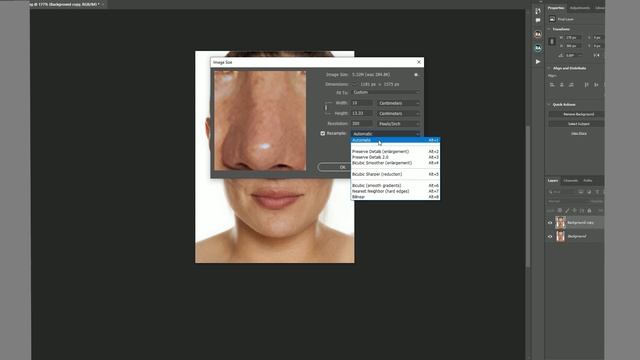Open the Dimensions unit dropdown arrow

[x=354, y=84]
